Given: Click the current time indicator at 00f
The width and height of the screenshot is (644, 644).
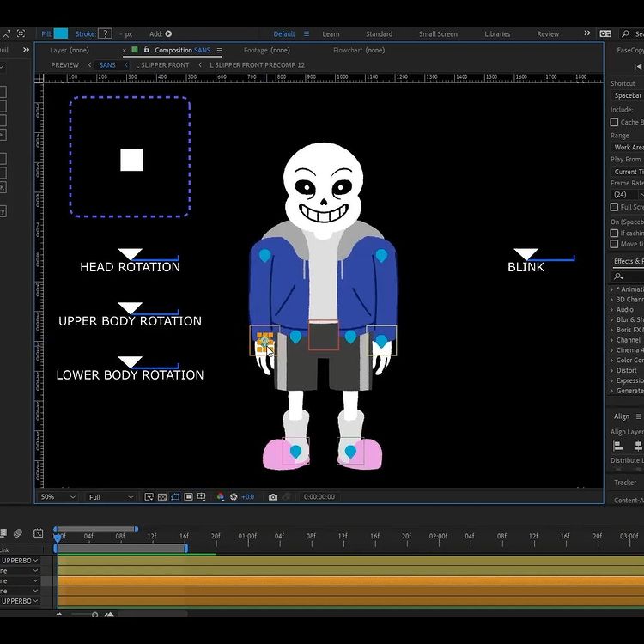Looking at the screenshot, I should (x=58, y=537).
